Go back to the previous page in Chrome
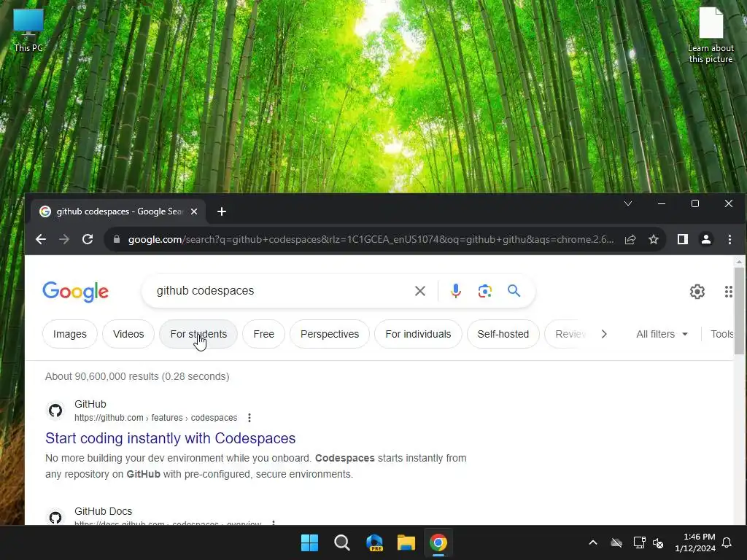Image resolution: width=747 pixels, height=560 pixels. 41,239
